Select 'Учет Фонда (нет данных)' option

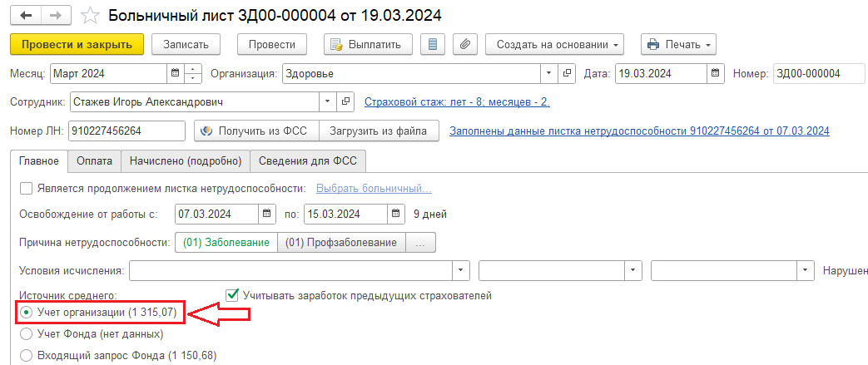click(26, 334)
